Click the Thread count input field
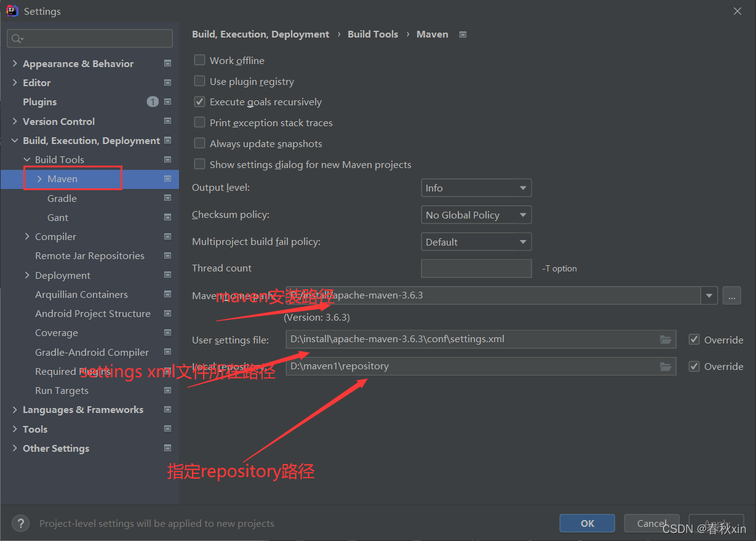 click(x=476, y=268)
